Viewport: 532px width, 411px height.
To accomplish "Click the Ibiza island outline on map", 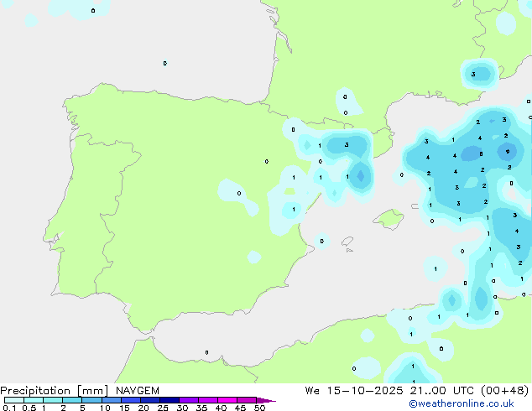I will 347,242.
